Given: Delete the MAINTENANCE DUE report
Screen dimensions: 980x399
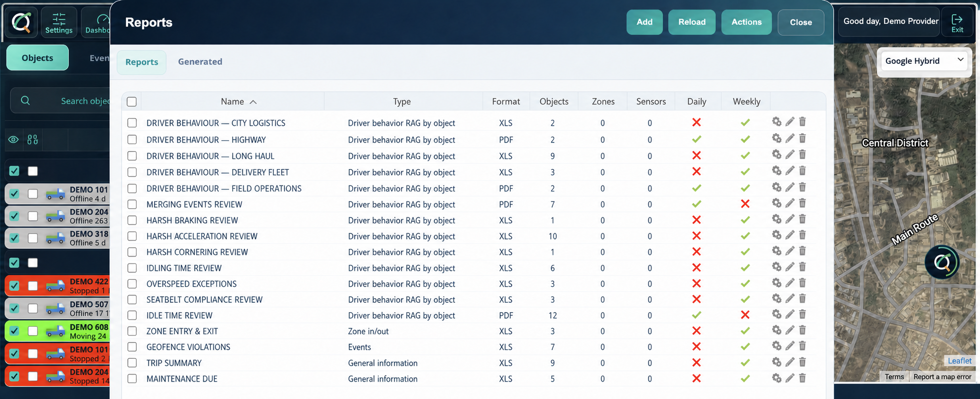Looking at the screenshot, I should coord(803,378).
